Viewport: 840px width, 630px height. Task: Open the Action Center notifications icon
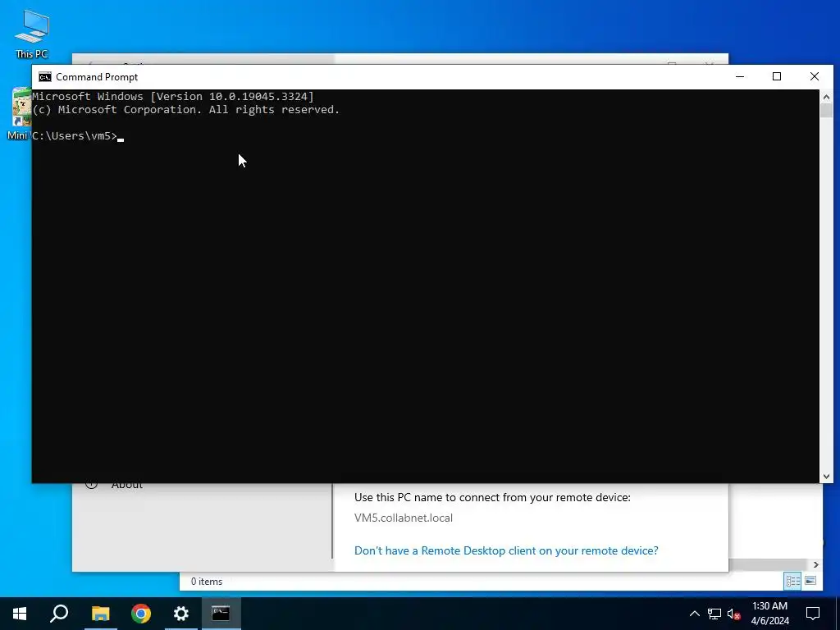pos(813,614)
